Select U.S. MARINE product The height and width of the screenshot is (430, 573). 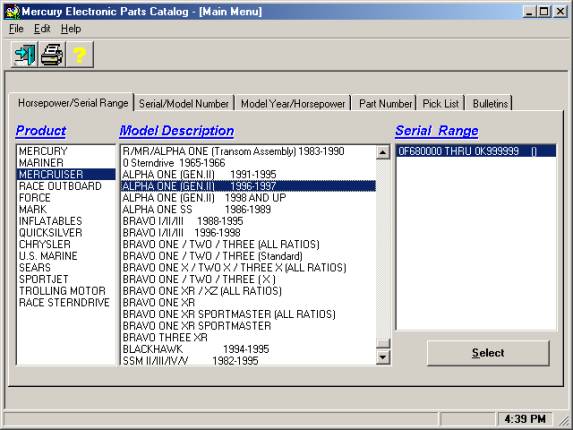(66, 256)
